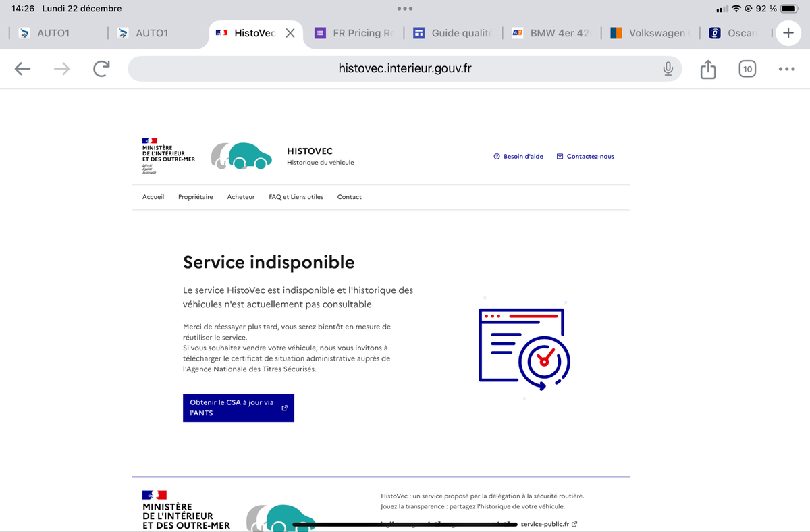
Task: Switch to the Oscar tab
Action: (736, 33)
